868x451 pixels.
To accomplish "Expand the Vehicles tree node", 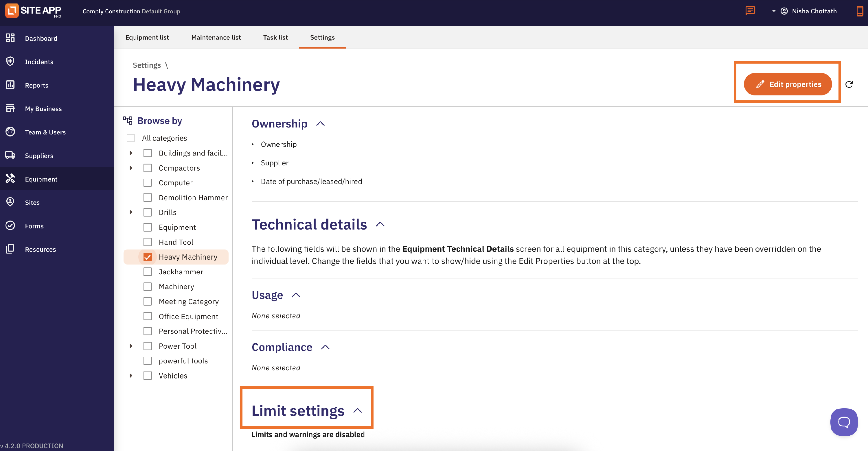I will point(131,376).
